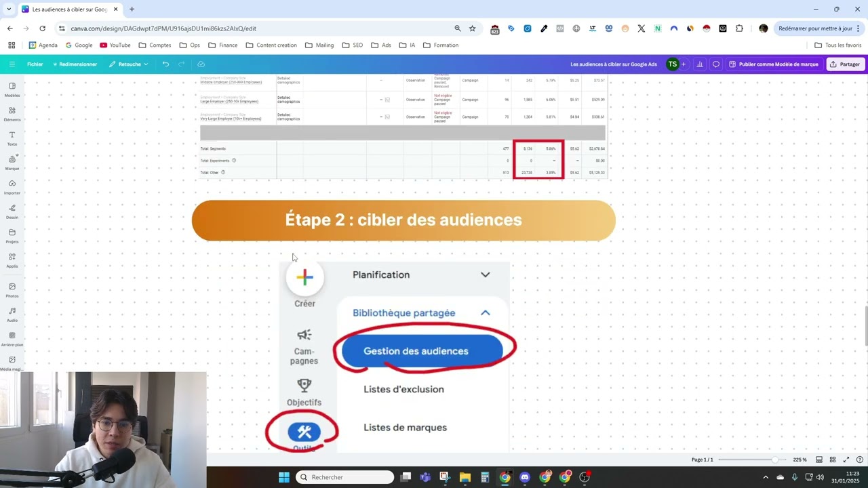
Task: Click the Page 1 / 1 indicator
Action: pyautogui.click(x=702, y=460)
